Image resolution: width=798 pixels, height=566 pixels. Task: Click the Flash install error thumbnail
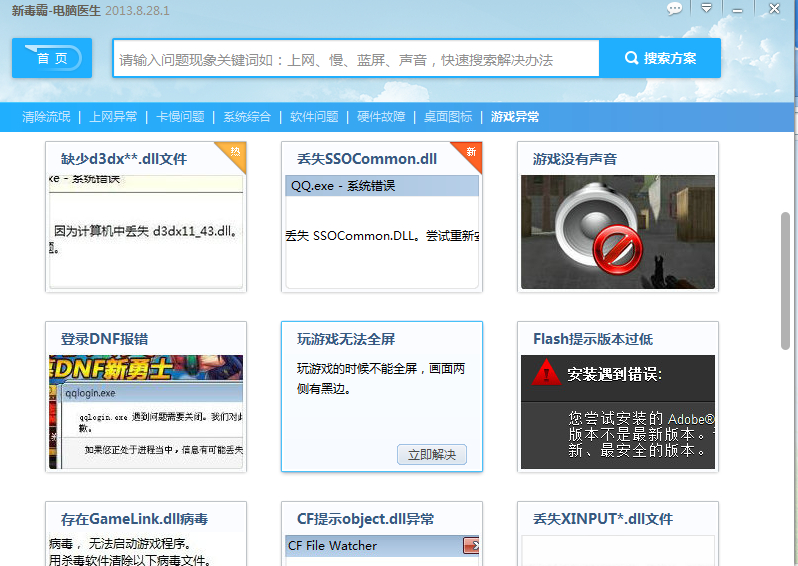tap(618, 412)
